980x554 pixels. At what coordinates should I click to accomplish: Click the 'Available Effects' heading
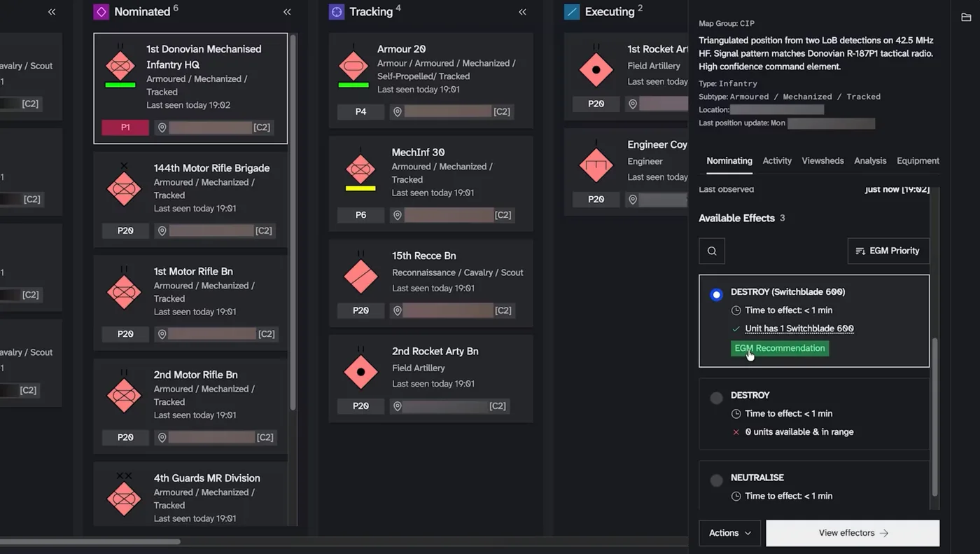[736, 218]
